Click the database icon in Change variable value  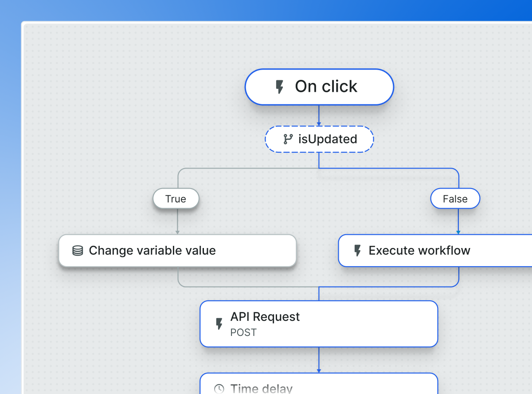(78, 251)
